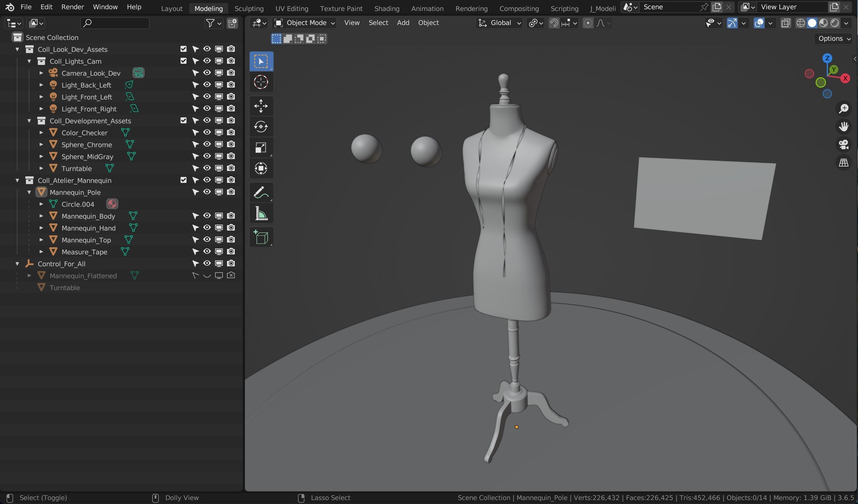The image size is (858, 504).
Task: Open the Compositing workspace tab
Action: pyautogui.click(x=519, y=9)
